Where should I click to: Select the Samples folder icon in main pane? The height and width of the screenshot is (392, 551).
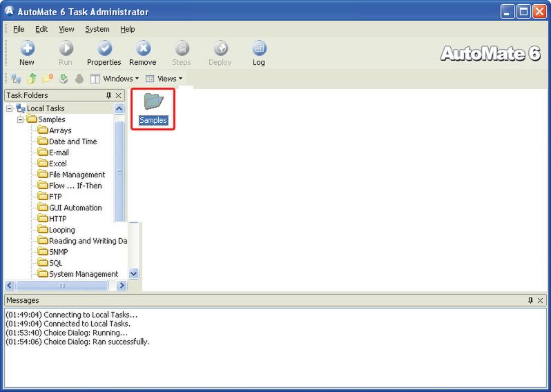coord(153,109)
